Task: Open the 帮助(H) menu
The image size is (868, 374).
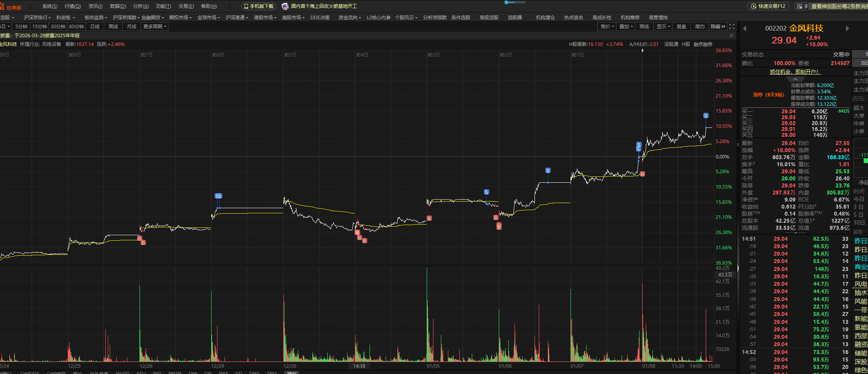Action: (x=209, y=6)
